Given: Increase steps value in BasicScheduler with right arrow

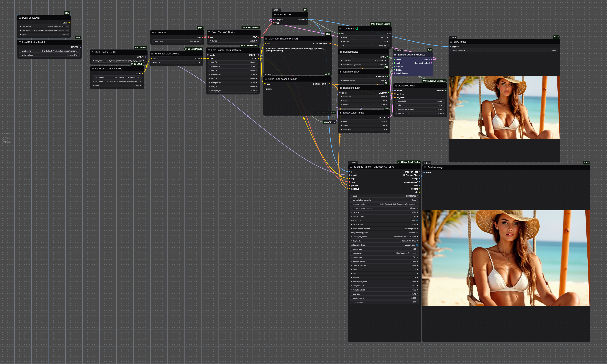Looking at the screenshot, I should pos(386,101).
